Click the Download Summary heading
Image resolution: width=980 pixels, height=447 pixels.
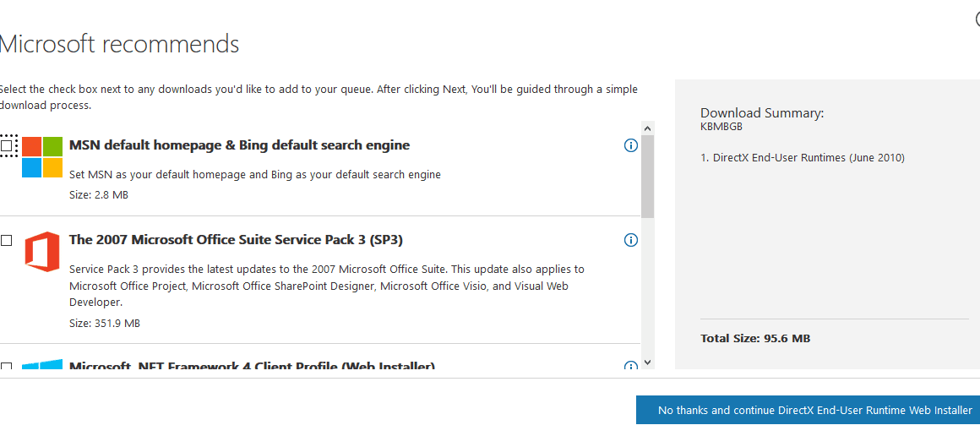point(763,113)
